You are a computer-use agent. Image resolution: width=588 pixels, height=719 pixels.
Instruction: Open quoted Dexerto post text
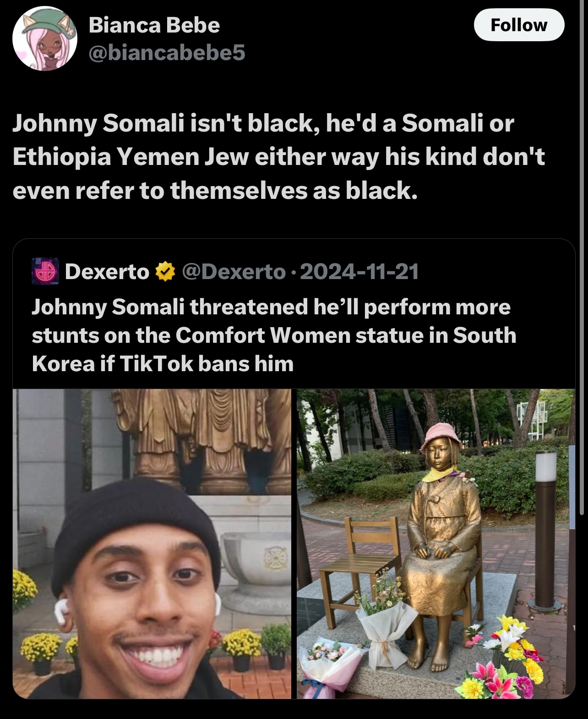pyautogui.click(x=274, y=335)
